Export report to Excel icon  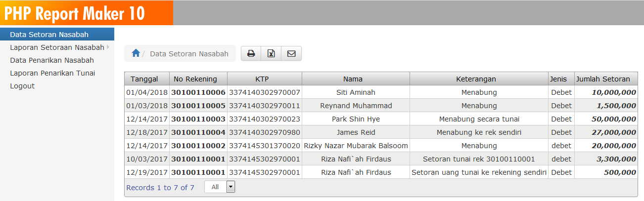pos(271,53)
